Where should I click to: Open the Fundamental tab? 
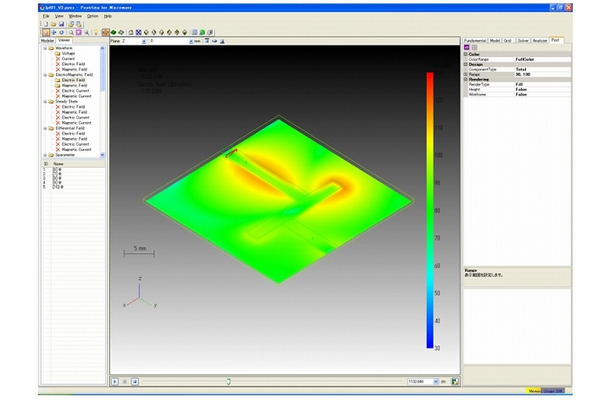(x=475, y=40)
